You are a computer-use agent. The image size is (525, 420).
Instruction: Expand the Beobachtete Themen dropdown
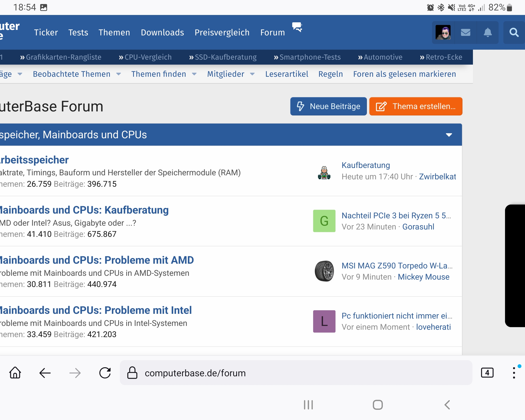coord(119,74)
